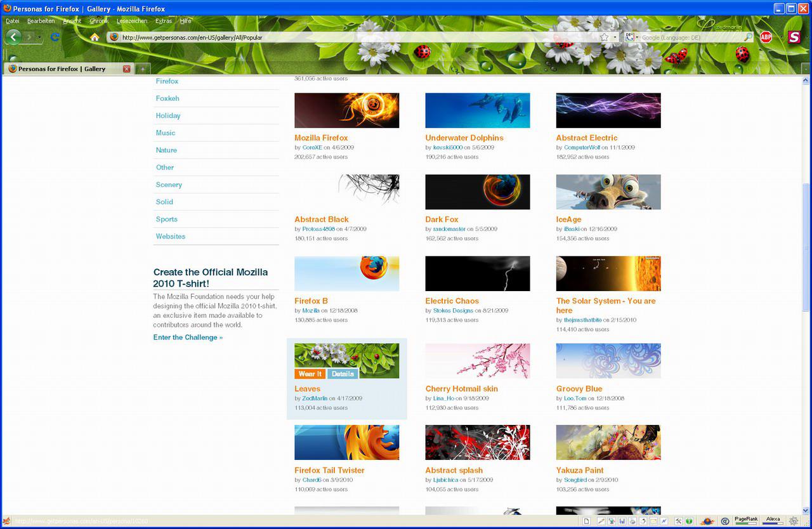Open the Bearbeiten menu

pyautogui.click(x=41, y=21)
